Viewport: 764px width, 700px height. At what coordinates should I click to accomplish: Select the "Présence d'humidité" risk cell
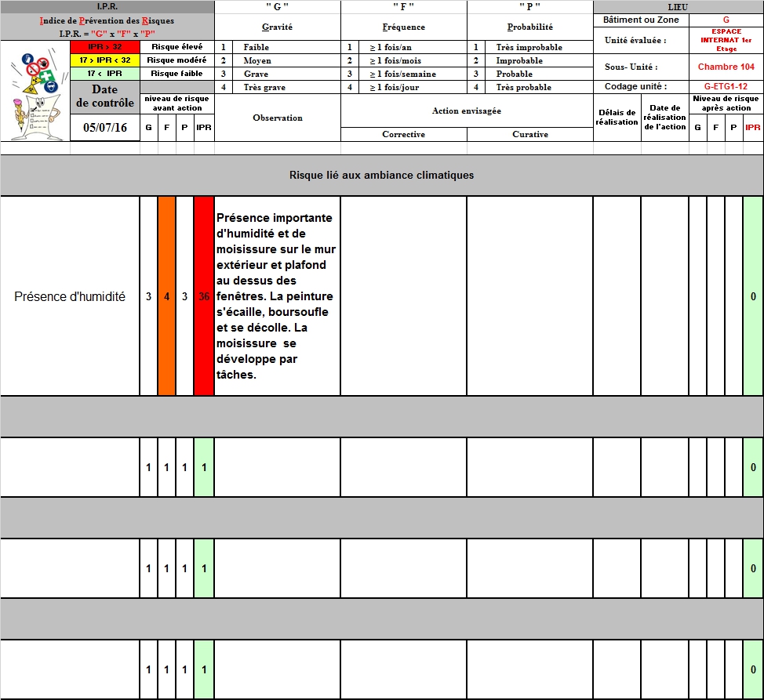70,296
